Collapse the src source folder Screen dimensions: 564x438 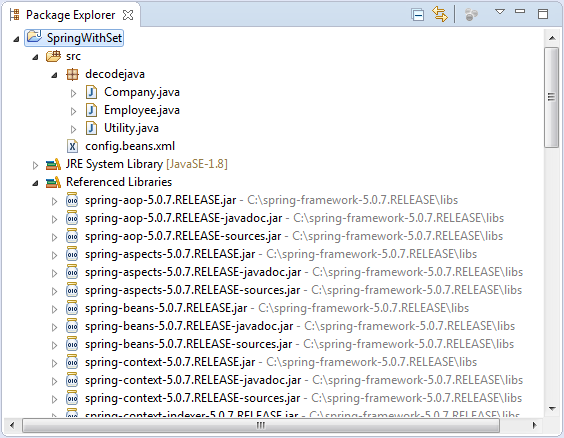click(x=35, y=57)
